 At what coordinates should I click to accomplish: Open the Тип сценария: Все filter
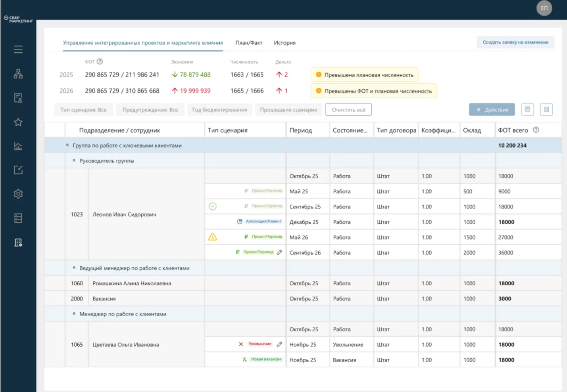83,110
